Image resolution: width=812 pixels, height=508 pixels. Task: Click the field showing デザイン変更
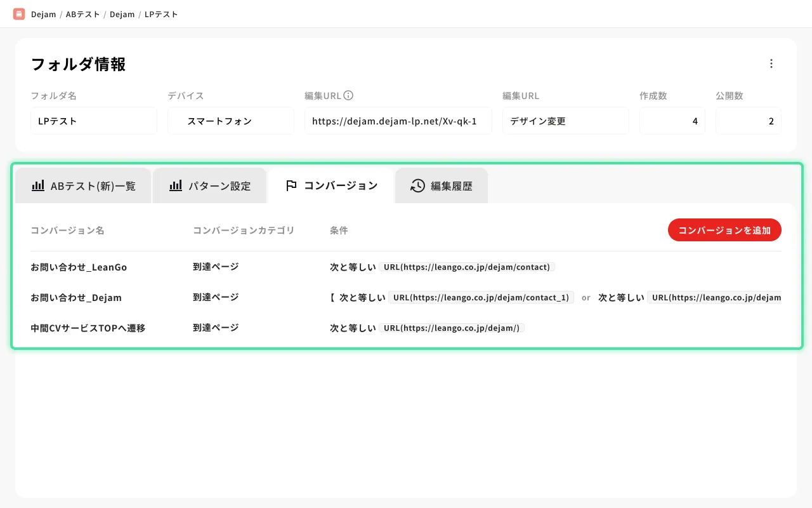point(565,121)
